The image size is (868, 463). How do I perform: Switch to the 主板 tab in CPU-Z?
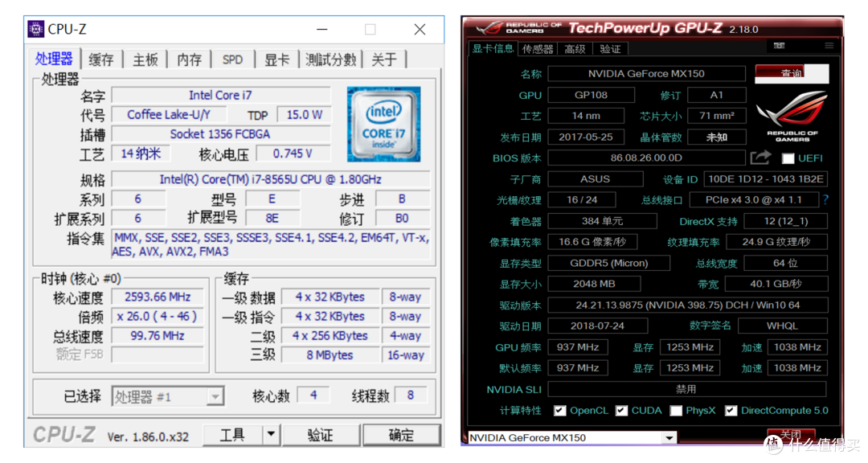click(x=145, y=59)
